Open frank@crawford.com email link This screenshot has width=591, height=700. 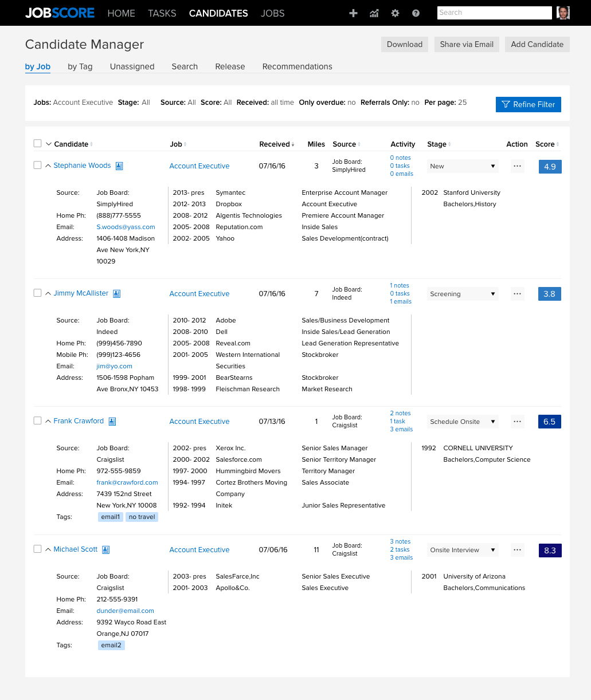(x=127, y=482)
